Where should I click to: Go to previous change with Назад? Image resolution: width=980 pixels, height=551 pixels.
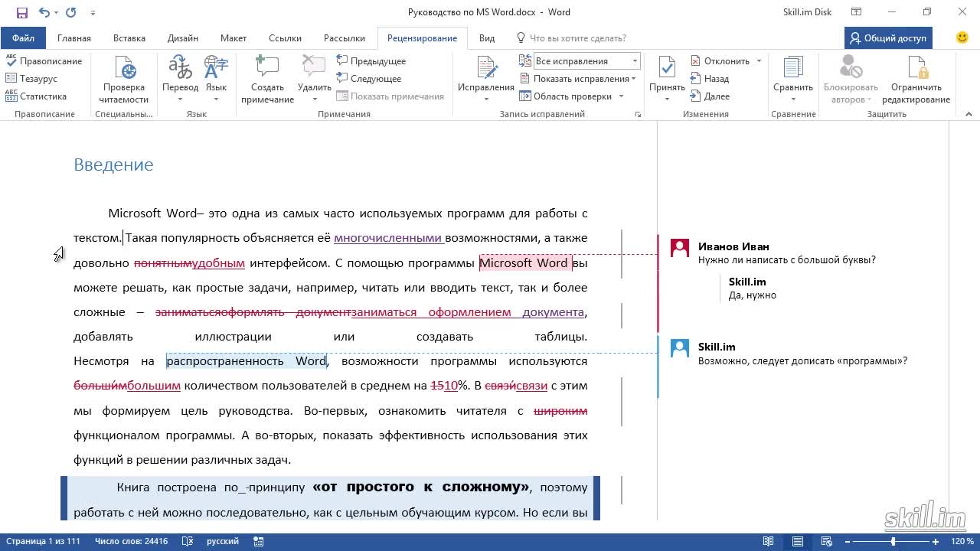point(710,79)
